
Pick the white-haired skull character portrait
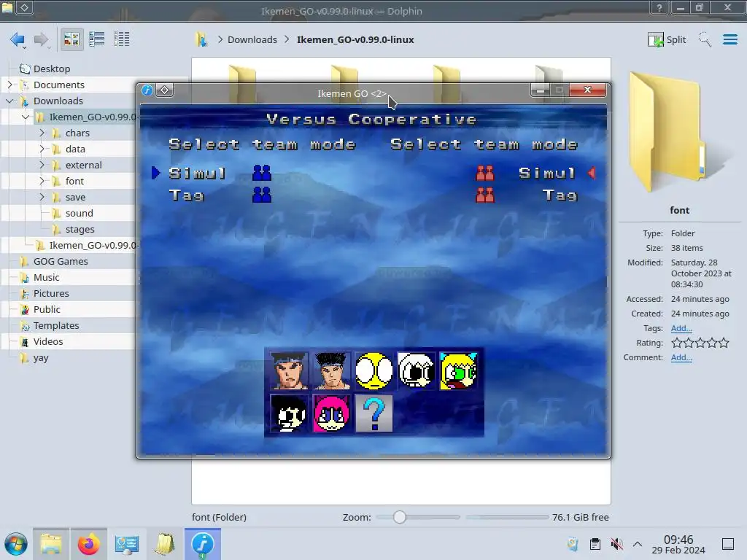point(417,371)
